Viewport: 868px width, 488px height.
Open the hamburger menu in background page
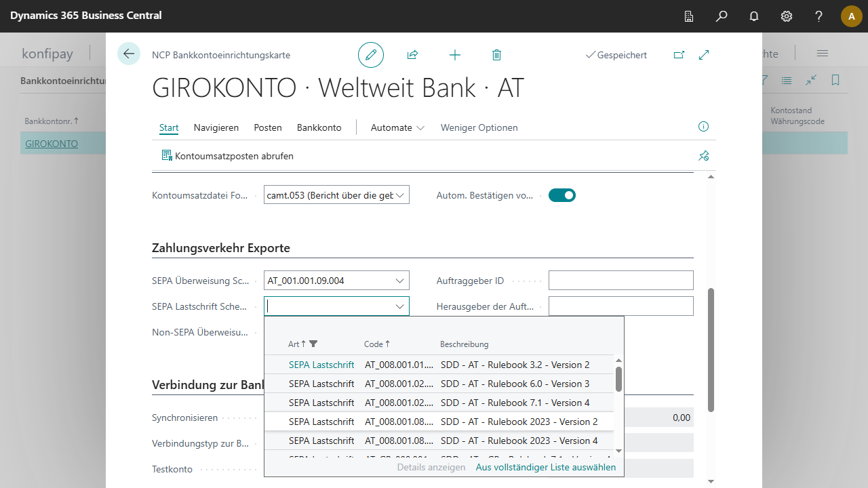823,54
